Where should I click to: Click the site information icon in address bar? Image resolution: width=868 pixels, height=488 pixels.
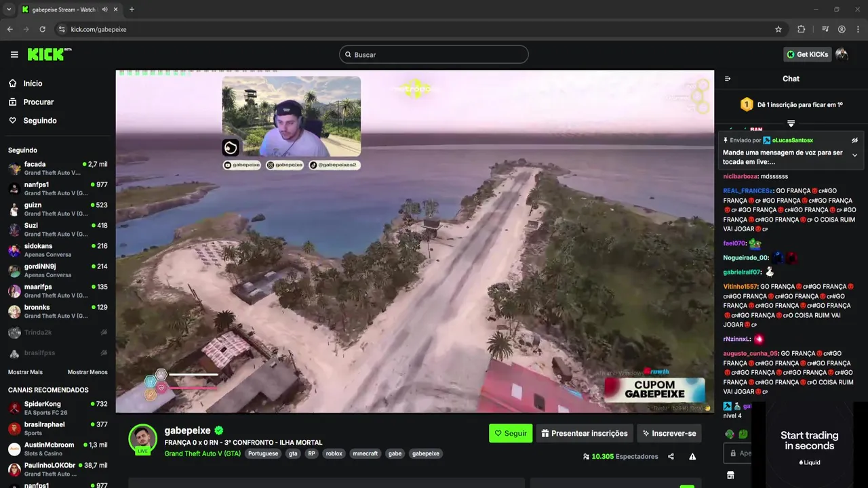point(62,29)
